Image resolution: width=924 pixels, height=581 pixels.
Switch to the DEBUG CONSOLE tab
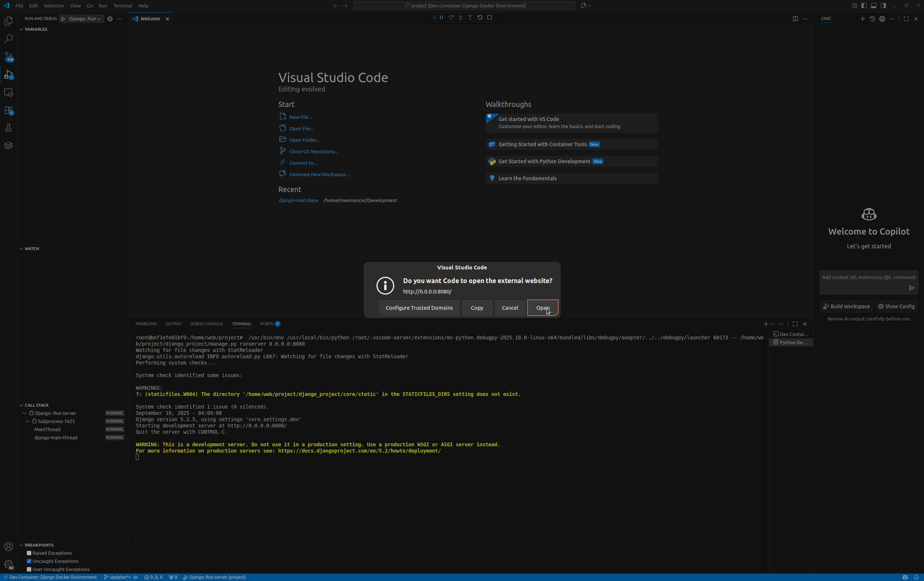tap(207, 324)
